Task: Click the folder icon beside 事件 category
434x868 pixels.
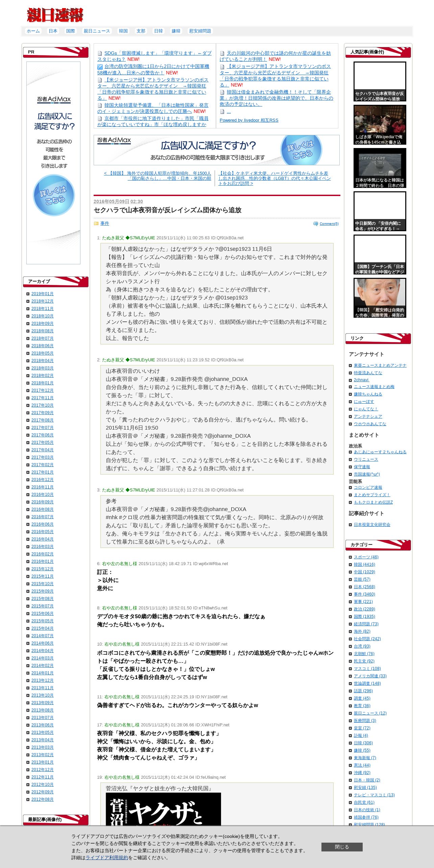Action: [x=96, y=223]
